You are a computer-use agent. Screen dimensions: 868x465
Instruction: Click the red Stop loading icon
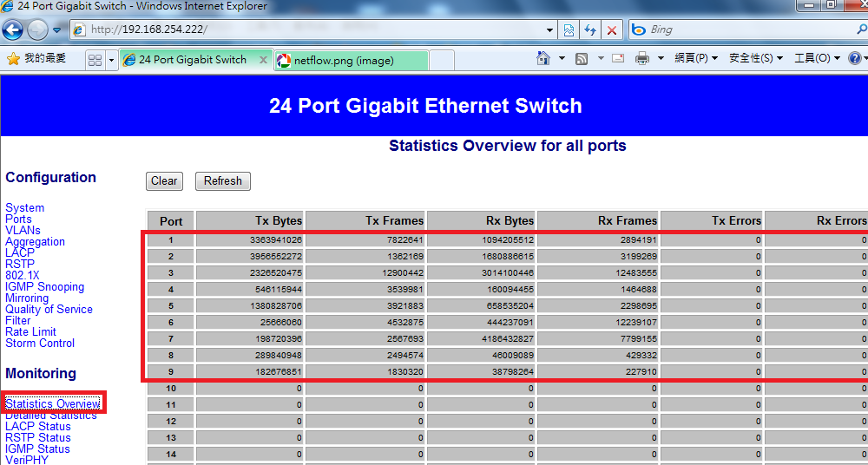coord(612,29)
